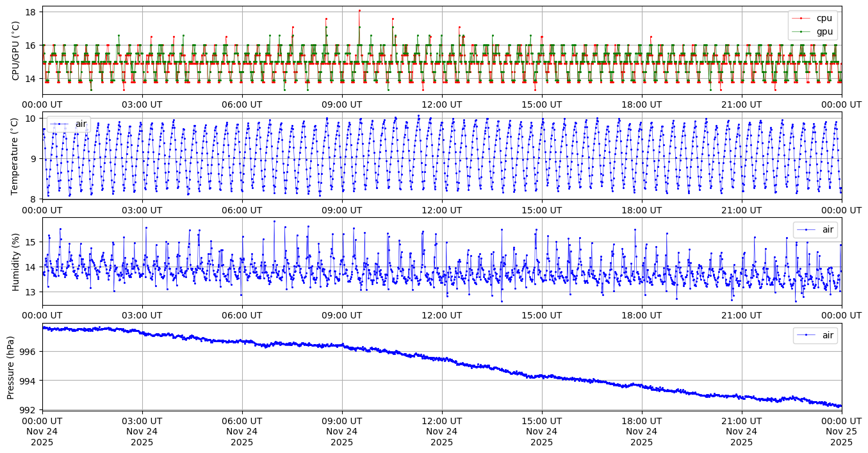Click the 996 tick on Pressure axis

click(29, 352)
